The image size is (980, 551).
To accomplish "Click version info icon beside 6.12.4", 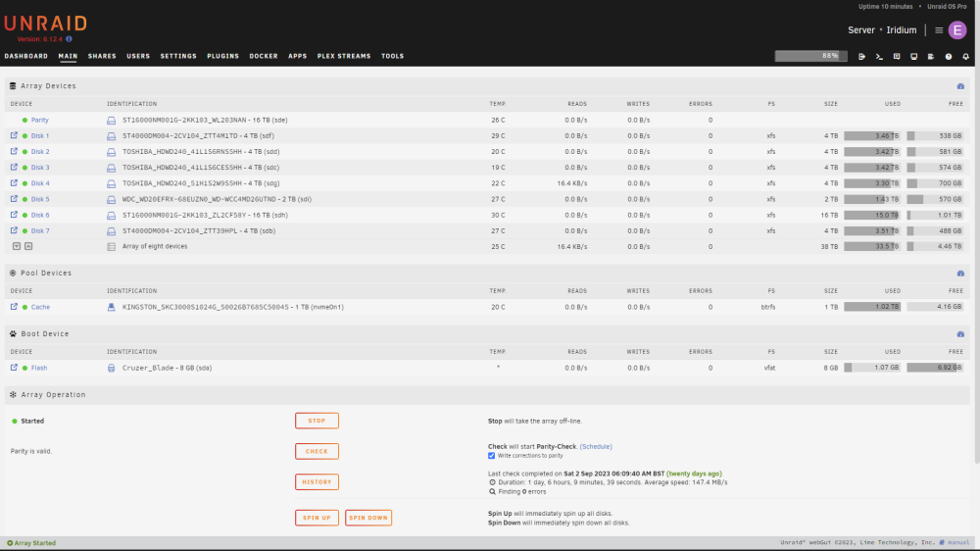I will pyautogui.click(x=69, y=39).
